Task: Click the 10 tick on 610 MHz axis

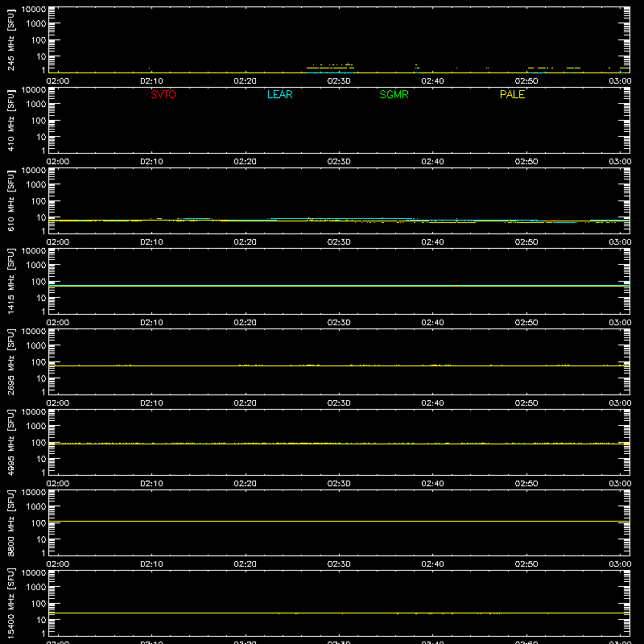Action: coord(42,217)
